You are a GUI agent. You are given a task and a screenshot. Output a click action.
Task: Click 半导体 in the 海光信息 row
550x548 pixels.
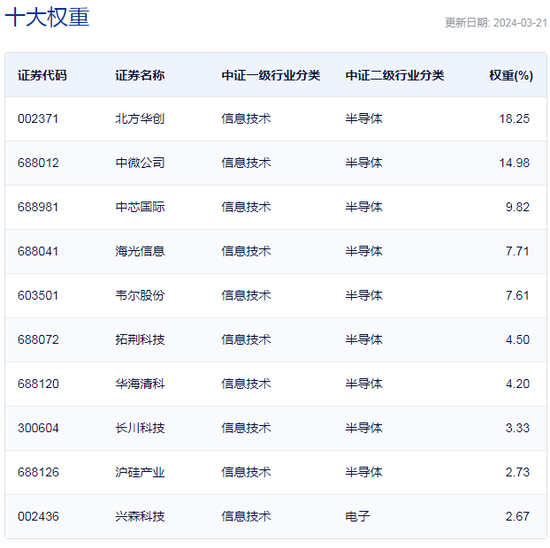tap(364, 251)
